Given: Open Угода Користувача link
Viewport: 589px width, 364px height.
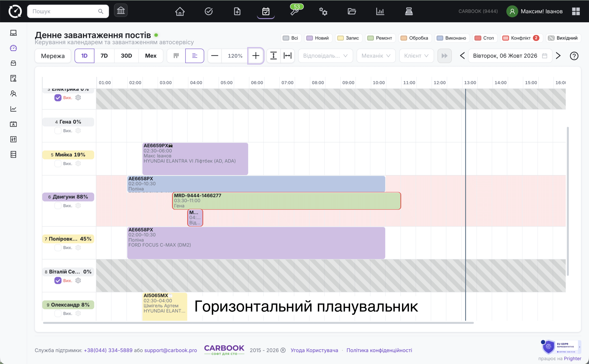Looking at the screenshot, I should (314, 350).
